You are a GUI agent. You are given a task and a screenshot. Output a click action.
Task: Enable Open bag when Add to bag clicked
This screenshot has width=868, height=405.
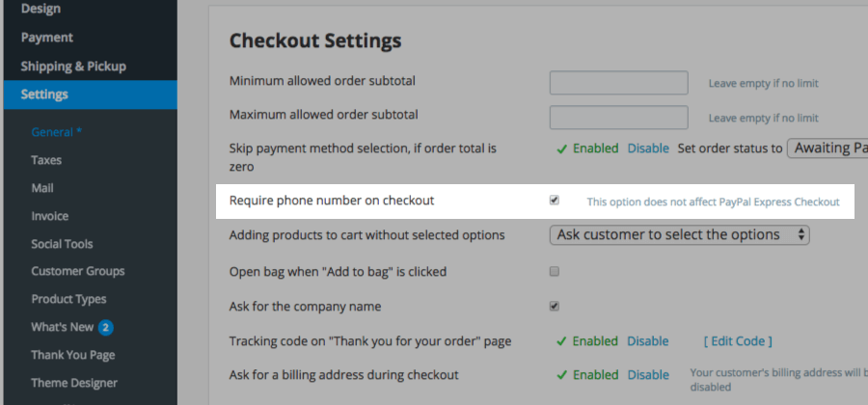tap(555, 272)
